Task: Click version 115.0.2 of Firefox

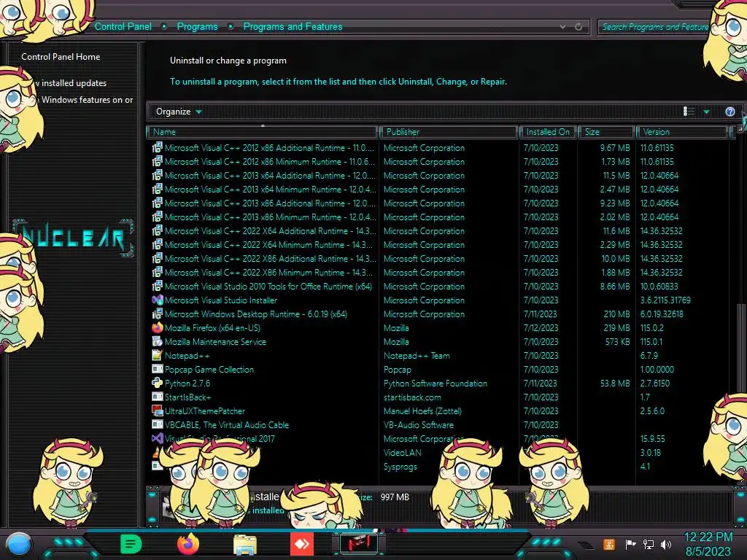Action: pos(652,327)
